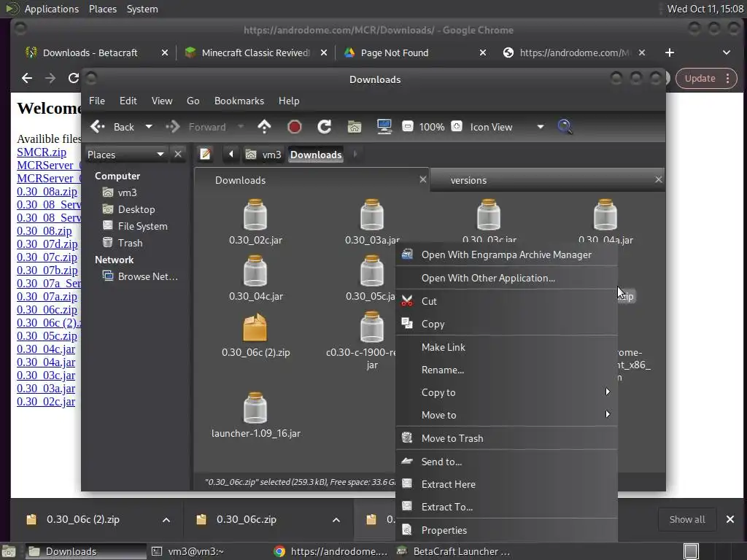Screen dimensions: 747x560
Task: Open Chrome tab search chevron
Action: (x=727, y=52)
